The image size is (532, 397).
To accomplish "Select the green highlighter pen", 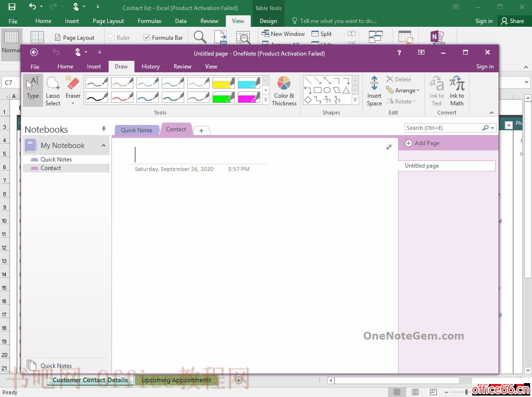I will 223,98.
